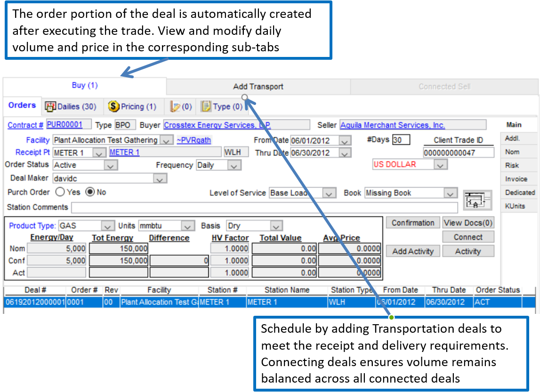This screenshot has width=540, height=392.
Task: Open the Order Status dropdown
Action: (x=111, y=166)
